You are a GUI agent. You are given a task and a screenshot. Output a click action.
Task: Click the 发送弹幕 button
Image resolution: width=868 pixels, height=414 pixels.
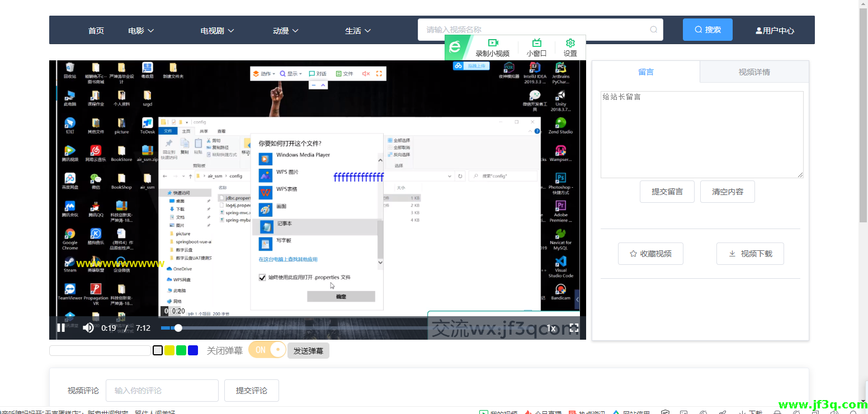pyautogui.click(x=308, y=351)
